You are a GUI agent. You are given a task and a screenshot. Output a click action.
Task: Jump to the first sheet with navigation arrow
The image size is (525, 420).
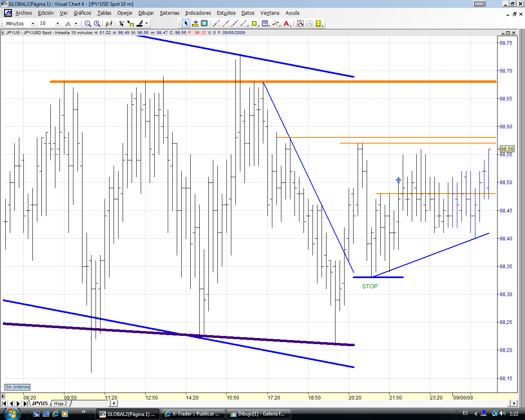click(x=5, y=404)
